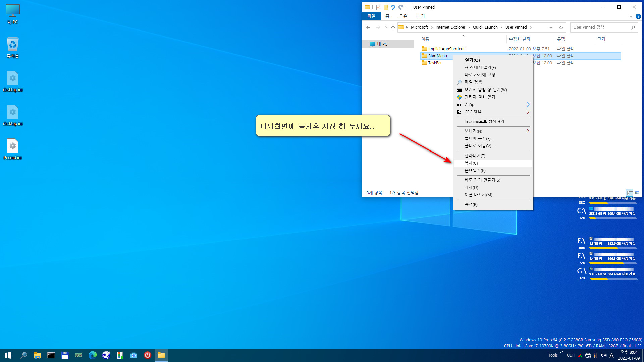This screenshot has width=644, height=362.
Task: Choose 붙여넣기(P) in context menu
Action: click(493, 171)
